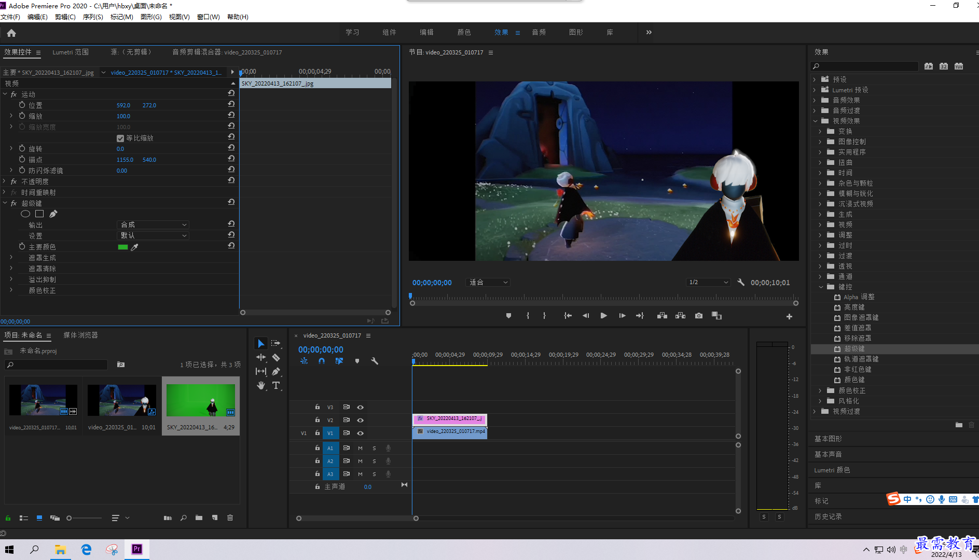The height and width of the screenshot is (560, 979).
Task: Select the Pen tool in toolbox
Action: (x=276, y=371)
